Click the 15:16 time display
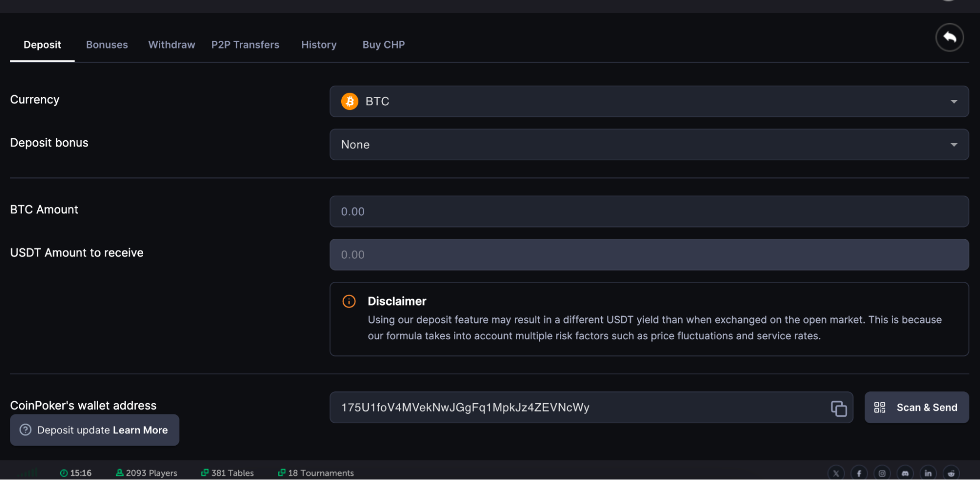Viewport: 980px width, 480px height. [81, 473]
